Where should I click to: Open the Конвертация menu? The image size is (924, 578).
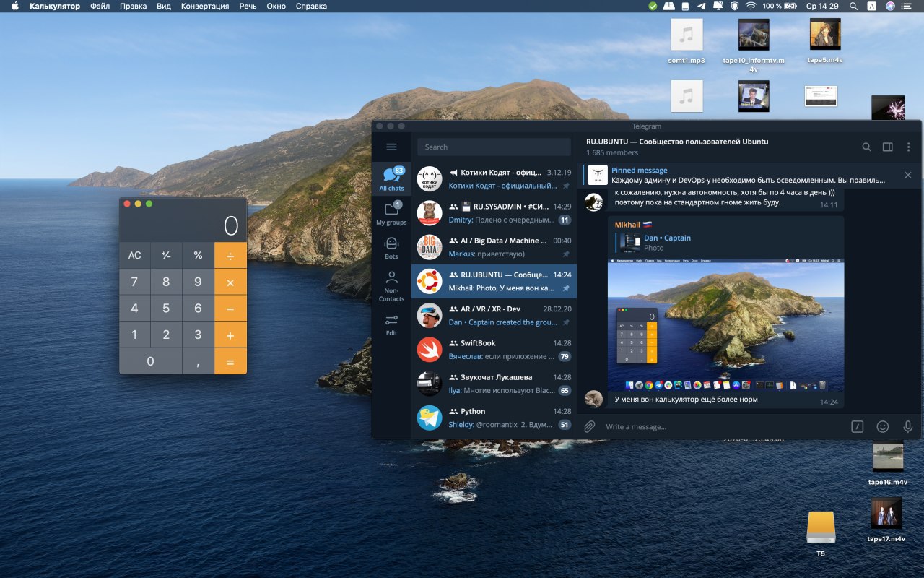click(205, 6)
